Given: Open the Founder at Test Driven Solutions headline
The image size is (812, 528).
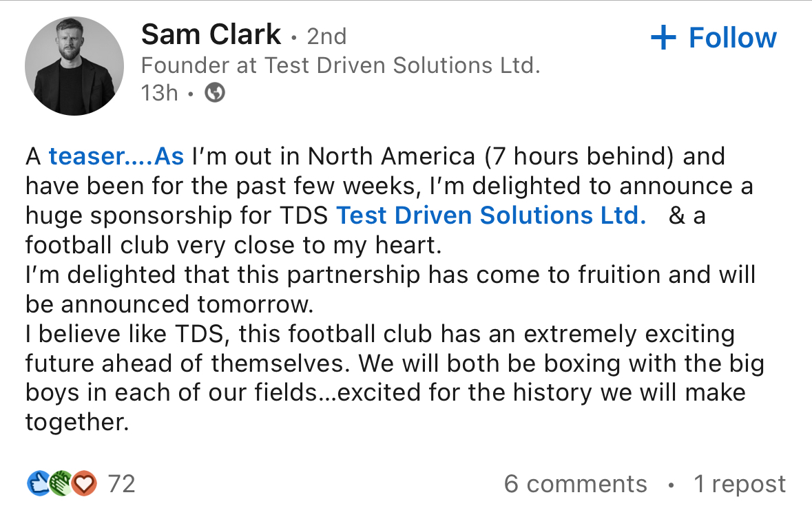Looking at the screenshot, I should [340, 65].
